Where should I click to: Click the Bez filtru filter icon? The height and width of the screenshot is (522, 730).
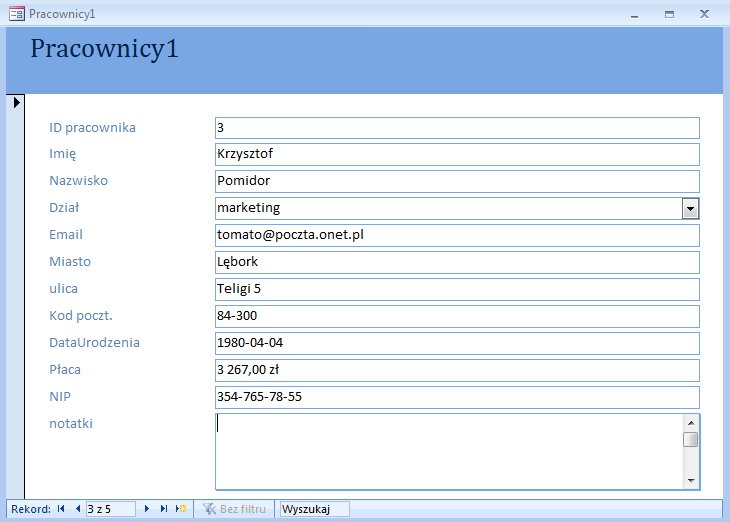point(210,509)
